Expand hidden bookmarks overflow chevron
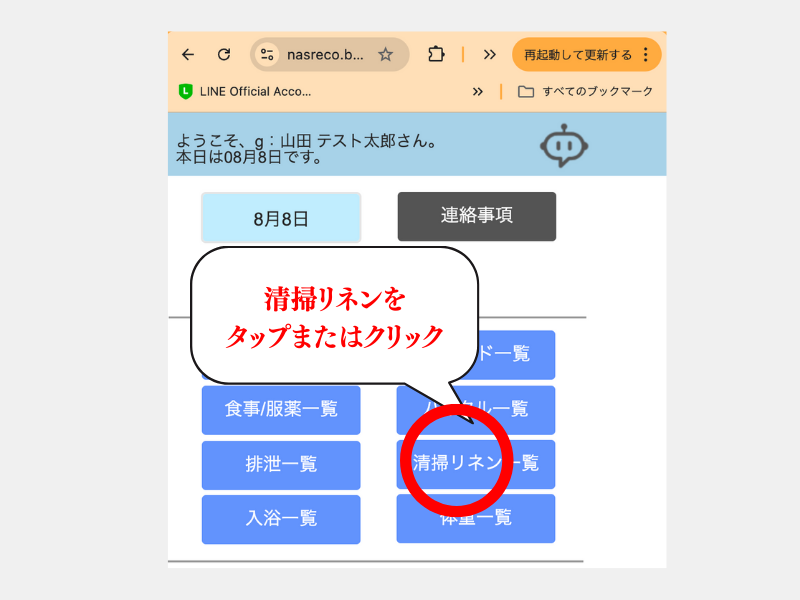This screenshot has width=800, height=600. [x=478, y=91]
